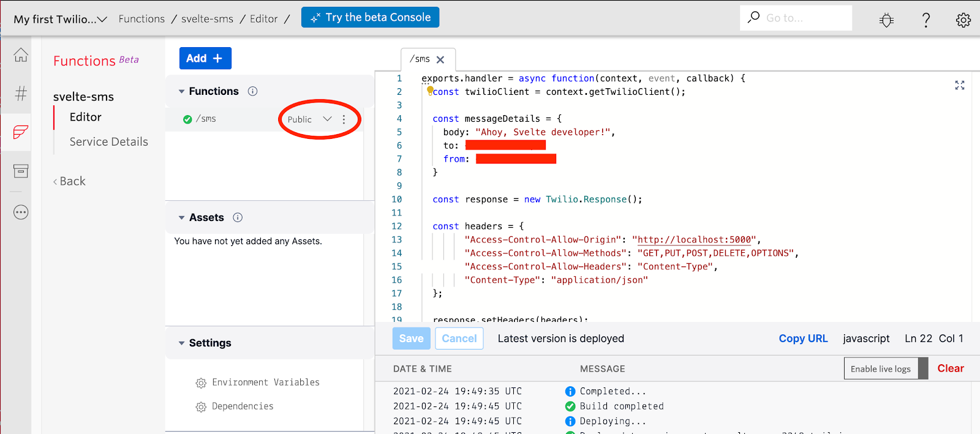Image resolution: width=980 pixels, height=434 pixels.
Task: Click the Dependencies gear icon
Action: point(201,407)
